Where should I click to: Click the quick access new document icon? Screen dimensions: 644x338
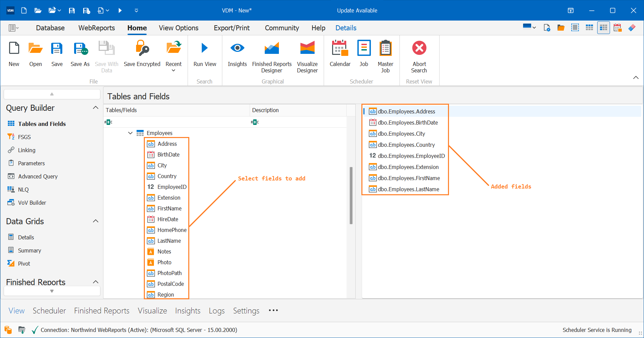[x=24, y=10]
